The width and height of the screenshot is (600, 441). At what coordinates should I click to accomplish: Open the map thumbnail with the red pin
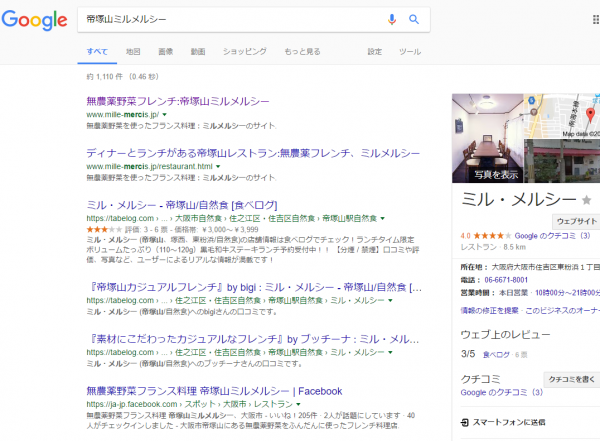tap(562, 116)
